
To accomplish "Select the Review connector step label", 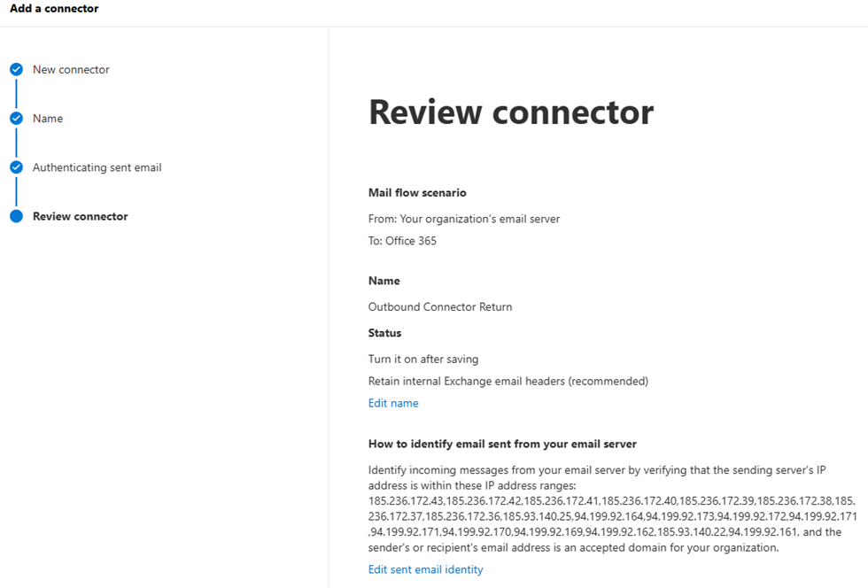I will [80, 216].
